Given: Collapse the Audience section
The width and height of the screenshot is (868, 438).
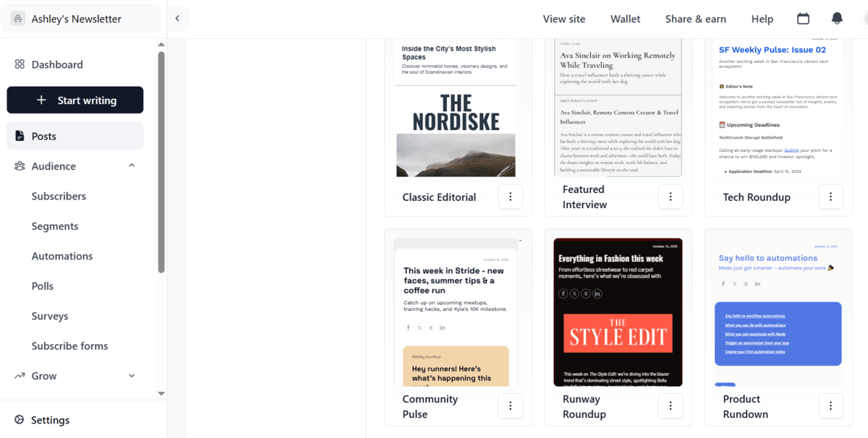Looking at the screenshot, I should [x=132, y=166].
